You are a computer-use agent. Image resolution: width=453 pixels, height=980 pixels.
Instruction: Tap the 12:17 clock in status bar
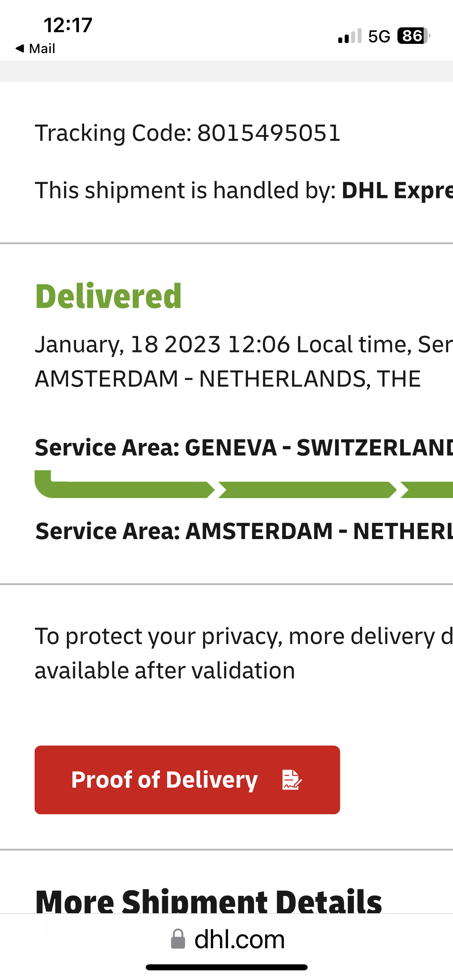(x=68, y=25)
